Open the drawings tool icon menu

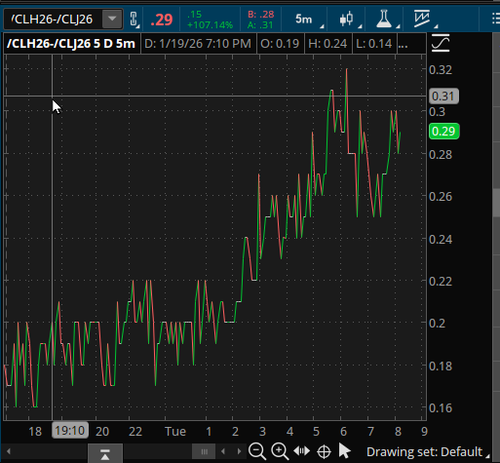pyautogui.click(x=422, y=19)
